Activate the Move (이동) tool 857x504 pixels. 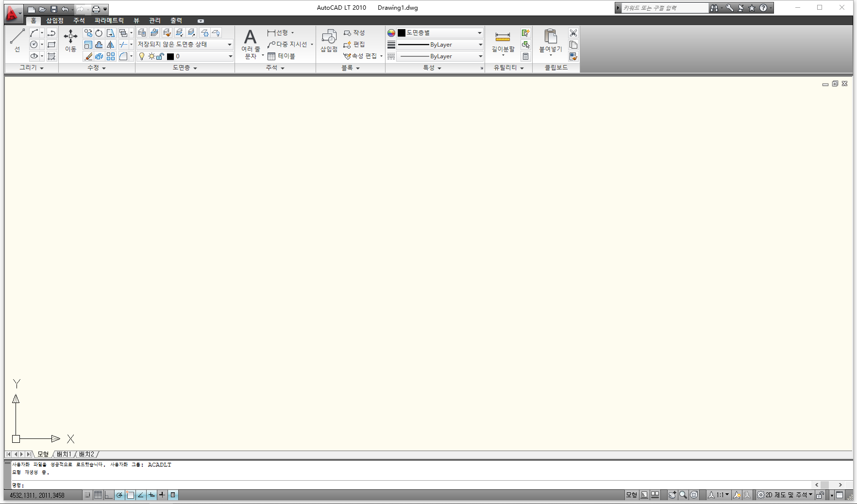pyautogui.click(x=71, y=40)
